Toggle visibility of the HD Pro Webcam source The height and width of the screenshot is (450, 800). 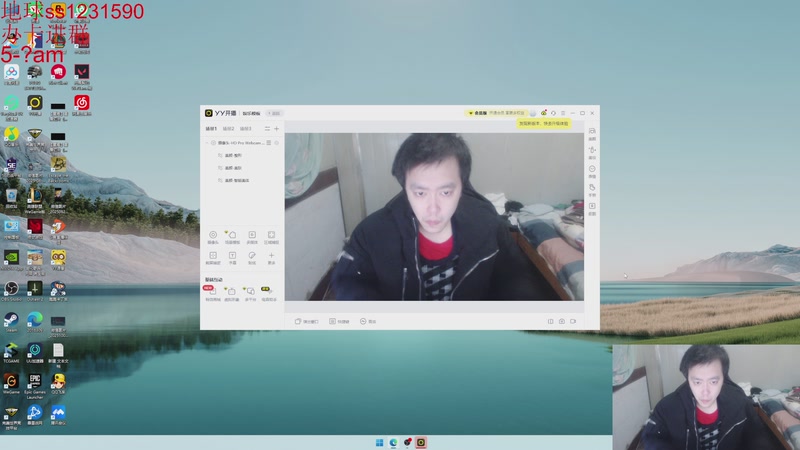pyautogui.click(x=213, y=143)
